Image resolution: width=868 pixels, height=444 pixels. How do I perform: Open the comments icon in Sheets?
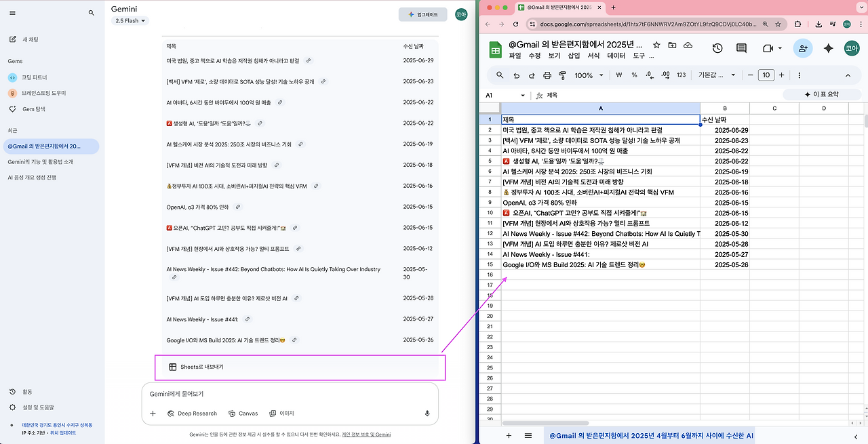(x=741, y=48)
